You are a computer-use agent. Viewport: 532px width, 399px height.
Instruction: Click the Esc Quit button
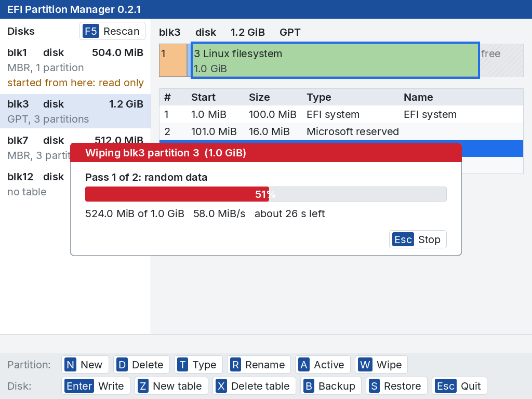click(459, 386)
